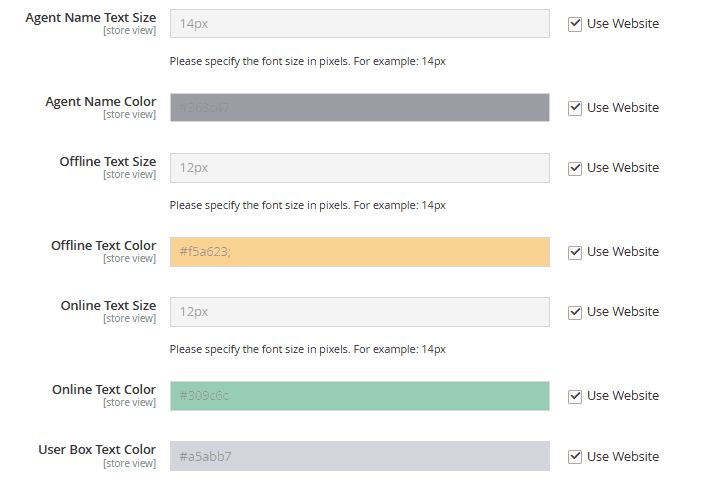725x481 pixels.
Task: Toggle Use Website checkbox for Offline Text Size
Action: coord(575,168)
